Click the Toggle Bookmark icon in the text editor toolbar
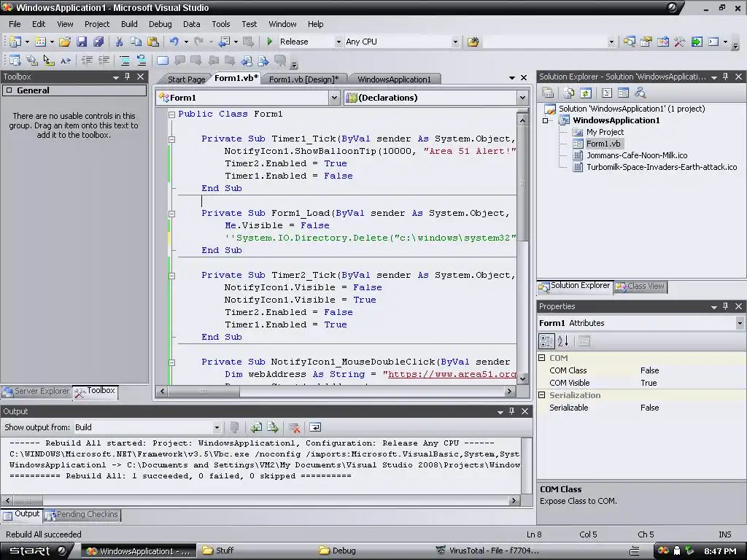Screen dimensions: 747x560 point(163,61)
